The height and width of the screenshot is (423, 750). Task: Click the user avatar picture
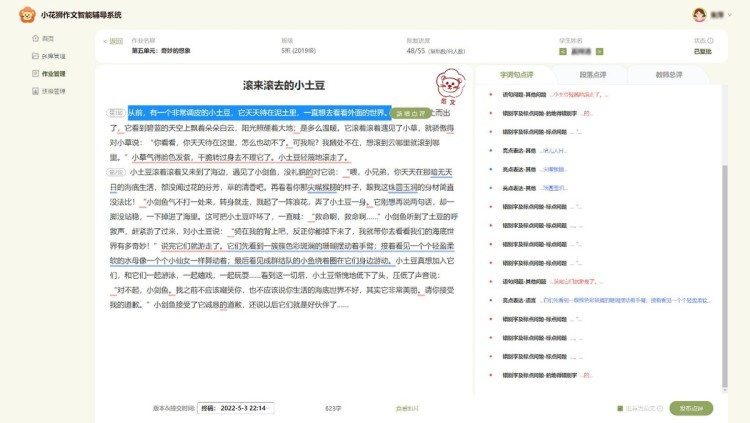700,15
